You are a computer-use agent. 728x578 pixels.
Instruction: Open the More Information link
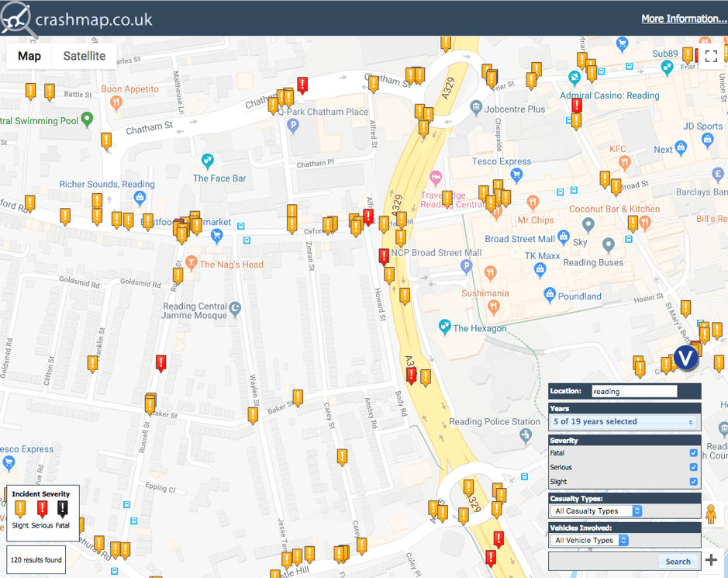pyautogui.click(x=684, y=19)
